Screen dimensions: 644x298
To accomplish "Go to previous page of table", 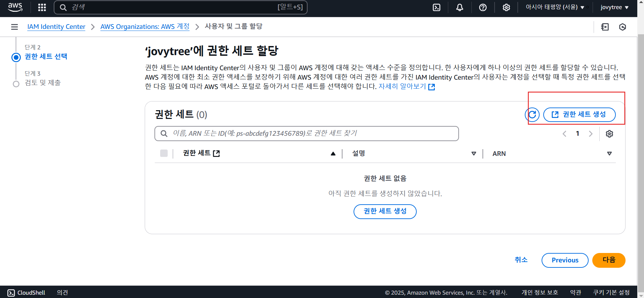I will (564, 134).
